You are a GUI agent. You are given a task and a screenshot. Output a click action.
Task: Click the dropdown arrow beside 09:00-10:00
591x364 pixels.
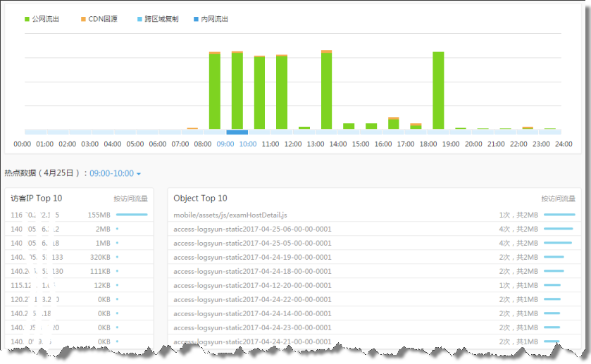tap(139, 174)
